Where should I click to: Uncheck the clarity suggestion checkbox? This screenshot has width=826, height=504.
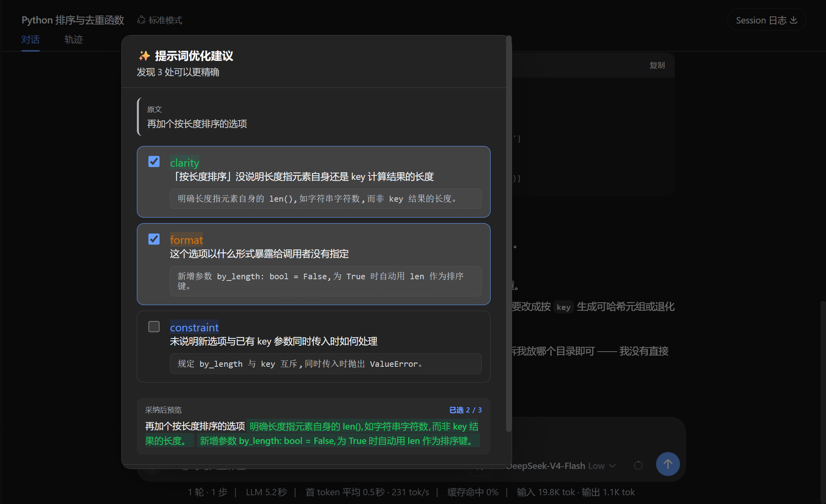154,162
